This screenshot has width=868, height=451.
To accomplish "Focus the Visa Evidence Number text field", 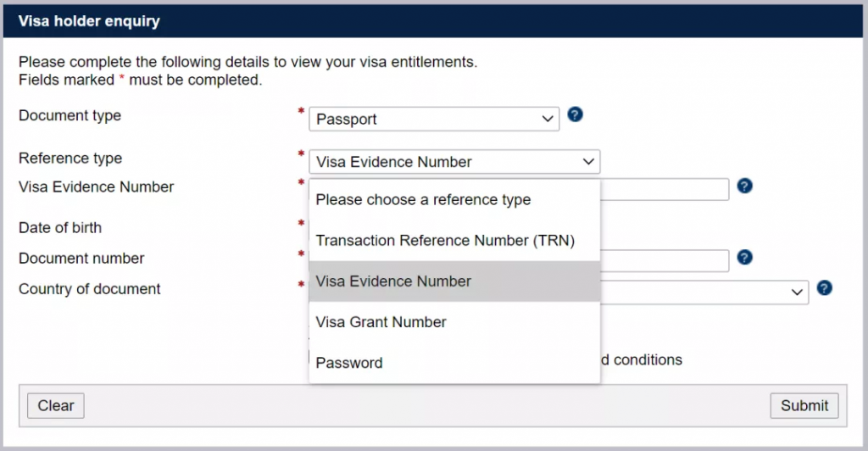I will click(665, 189).
